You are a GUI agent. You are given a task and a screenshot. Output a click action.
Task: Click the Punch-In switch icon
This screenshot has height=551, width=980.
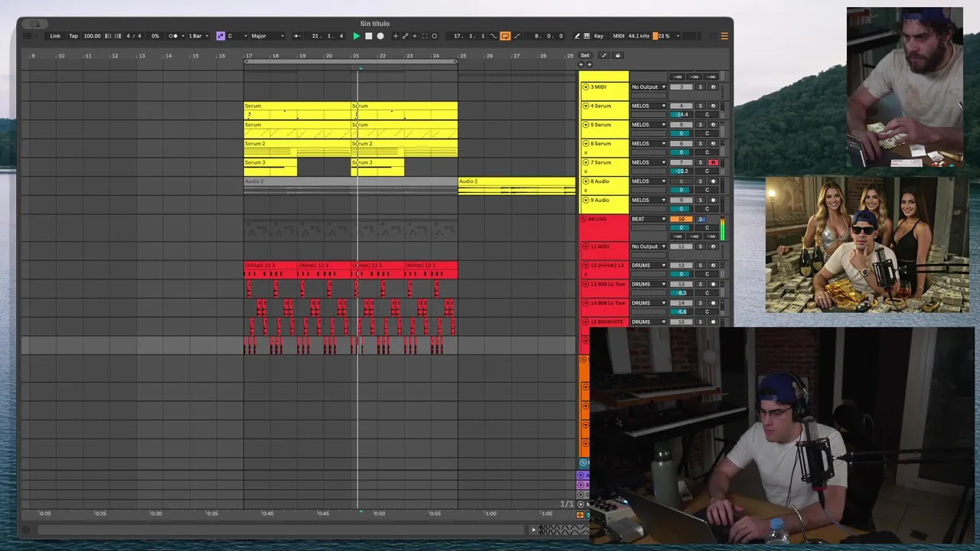[494, 36]
